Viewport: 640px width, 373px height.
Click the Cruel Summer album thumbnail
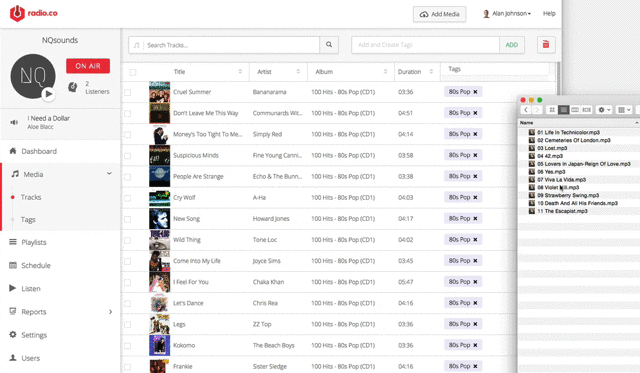coord(159,92)
